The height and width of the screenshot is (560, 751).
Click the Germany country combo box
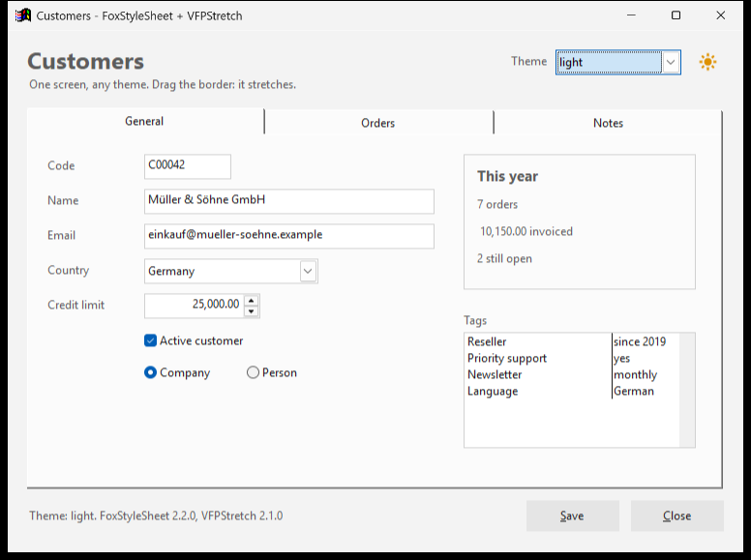(x=231, y=272)
